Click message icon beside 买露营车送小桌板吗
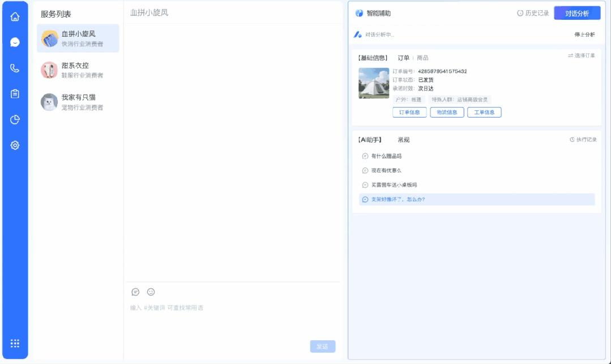 [365, 185]
